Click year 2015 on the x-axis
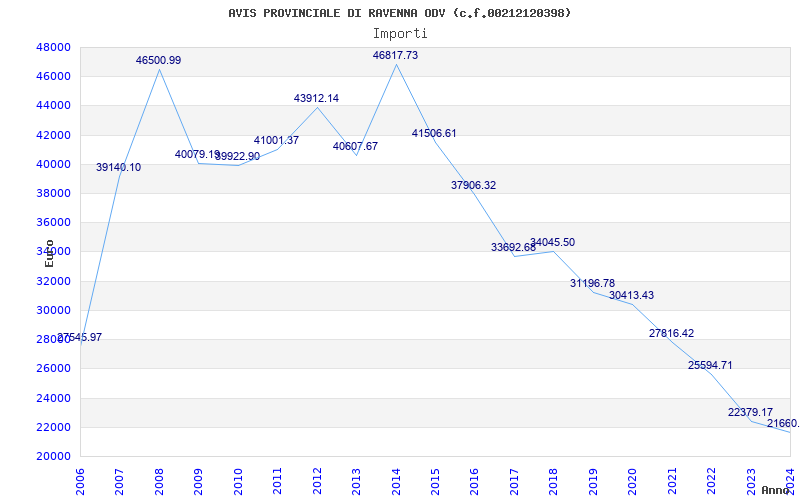 pyautogui.click(x=435, y=481)
